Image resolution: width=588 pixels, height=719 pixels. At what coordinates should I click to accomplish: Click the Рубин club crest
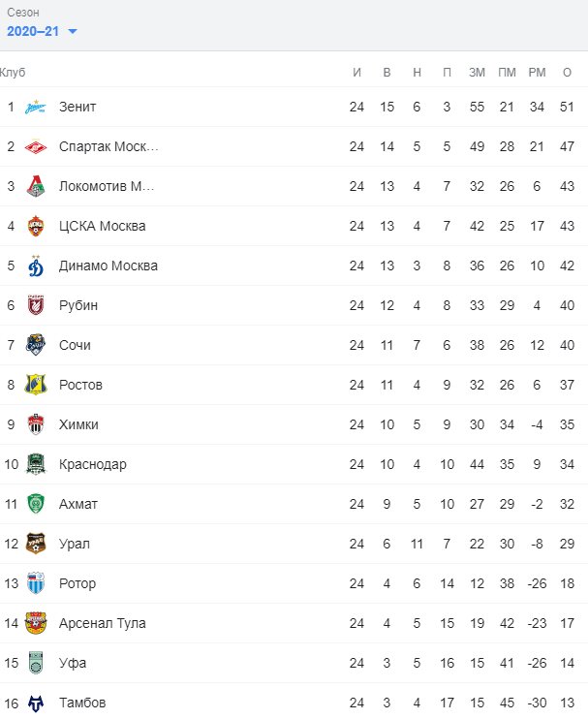(x=36, y=305)
